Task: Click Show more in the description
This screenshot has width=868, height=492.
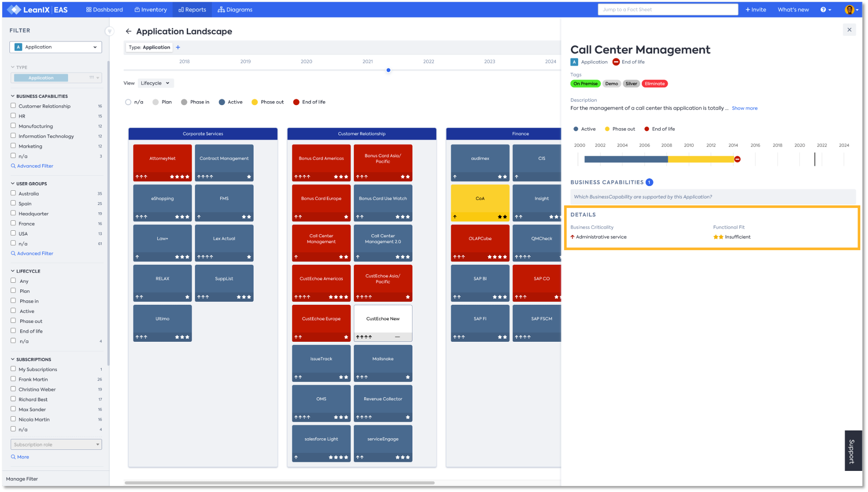Action: pyautogui.click(x=744, y=108)
